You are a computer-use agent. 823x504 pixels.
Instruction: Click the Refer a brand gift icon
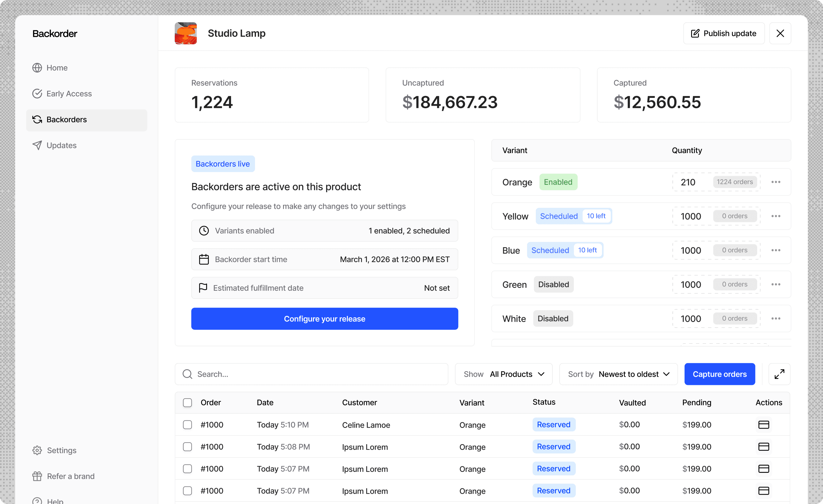point(37,476)
